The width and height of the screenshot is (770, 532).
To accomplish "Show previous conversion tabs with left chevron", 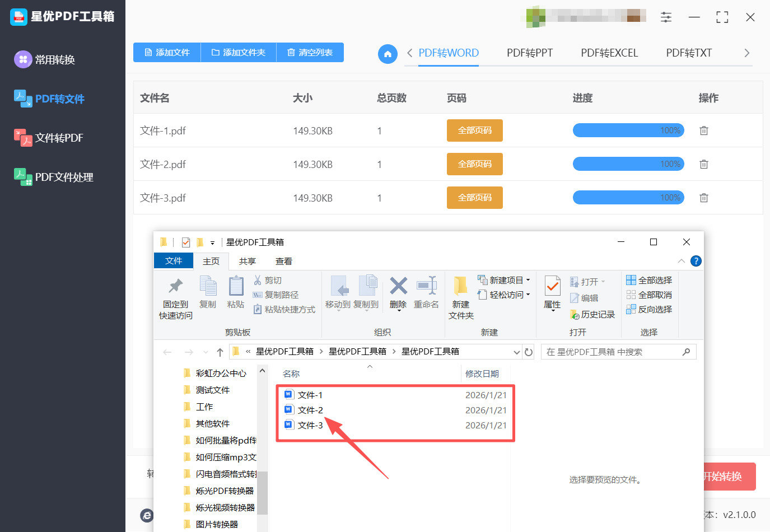I will tap(410, 53).
